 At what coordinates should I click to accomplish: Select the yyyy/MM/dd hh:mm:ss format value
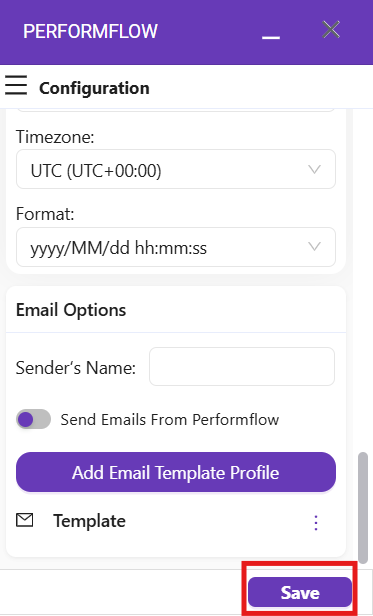coord(119,248)
